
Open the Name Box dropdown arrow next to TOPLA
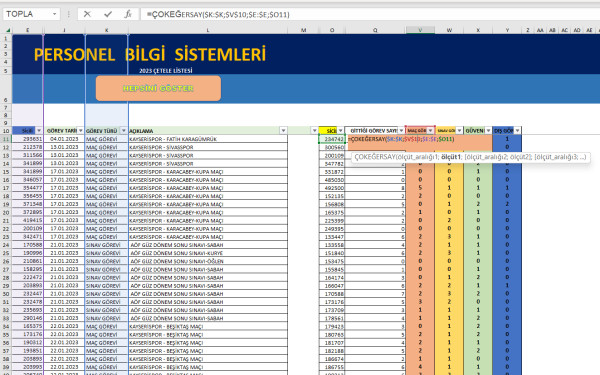coord(55,14)
